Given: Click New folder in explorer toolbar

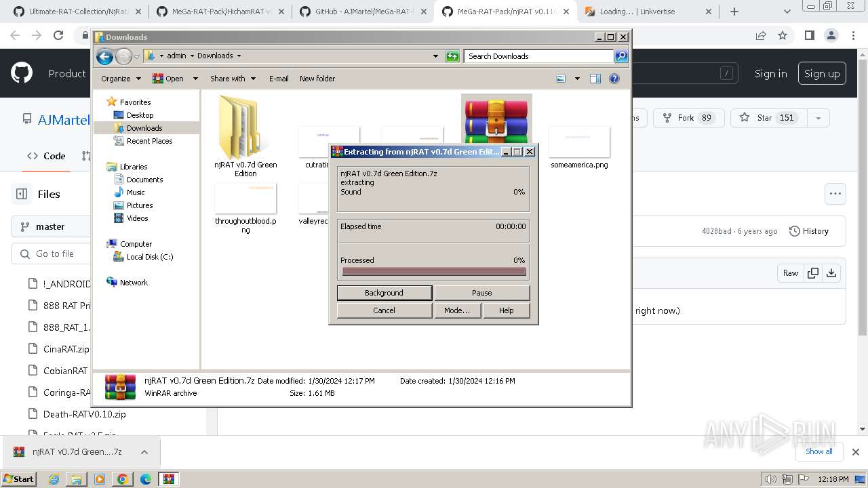Looking at the screenshot, I should tap(317, 79).
